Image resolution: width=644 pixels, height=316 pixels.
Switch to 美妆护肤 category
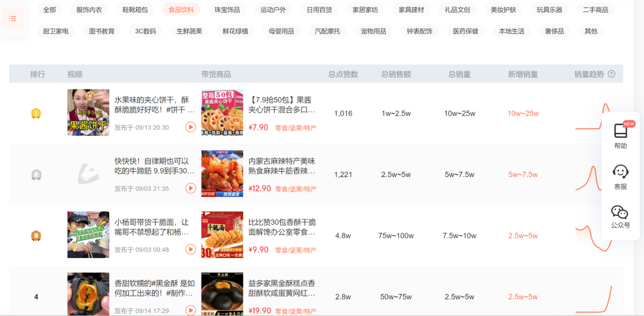point(503,10)
